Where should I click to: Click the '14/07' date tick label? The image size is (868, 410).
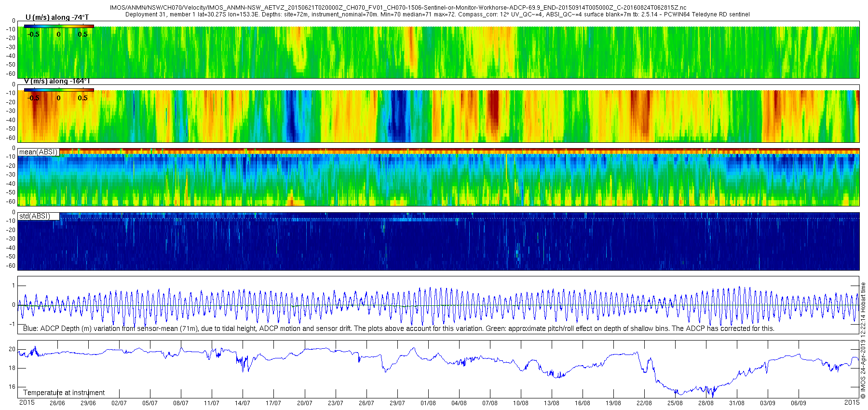tap(242, 403)
